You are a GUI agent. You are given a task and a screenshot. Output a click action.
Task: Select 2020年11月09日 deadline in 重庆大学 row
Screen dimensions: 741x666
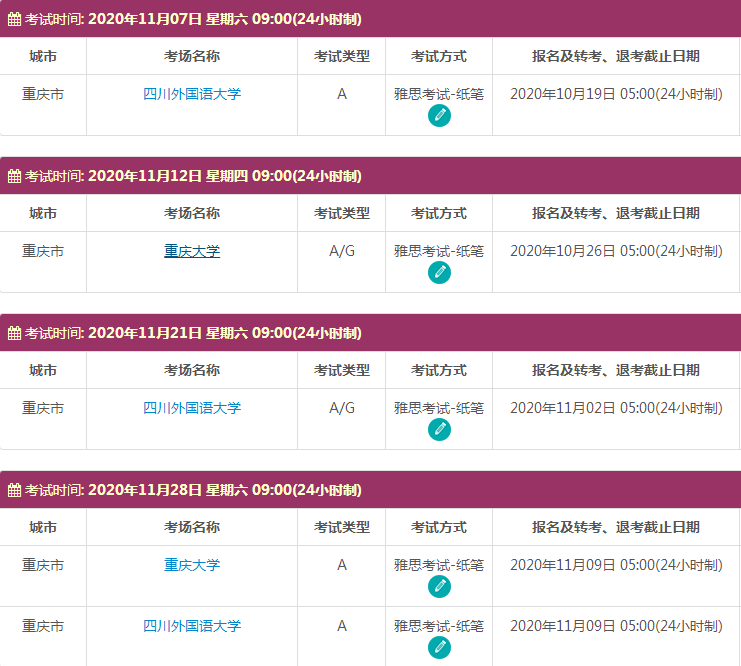click(616, 565)
